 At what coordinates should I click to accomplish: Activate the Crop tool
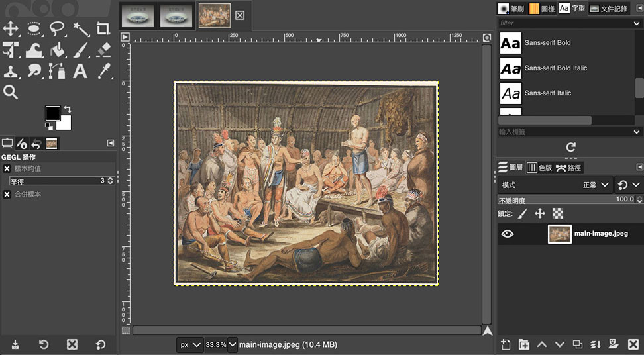pyautogui.click(x=103, y=28)
